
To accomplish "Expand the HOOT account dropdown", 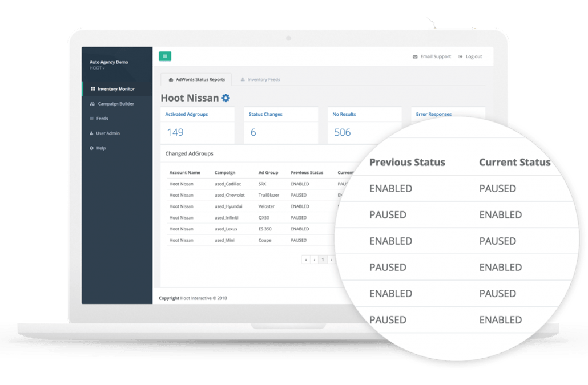I will [97, 68].
